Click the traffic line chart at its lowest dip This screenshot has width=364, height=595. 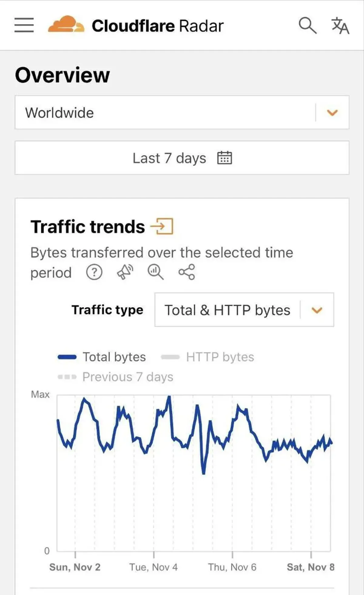pos(204,472)
